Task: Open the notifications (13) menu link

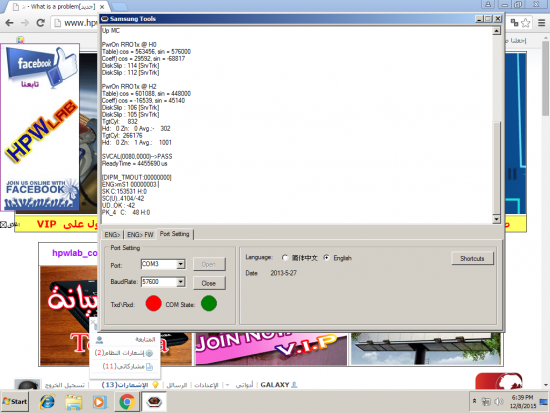Action: click(x=125, y=385)
